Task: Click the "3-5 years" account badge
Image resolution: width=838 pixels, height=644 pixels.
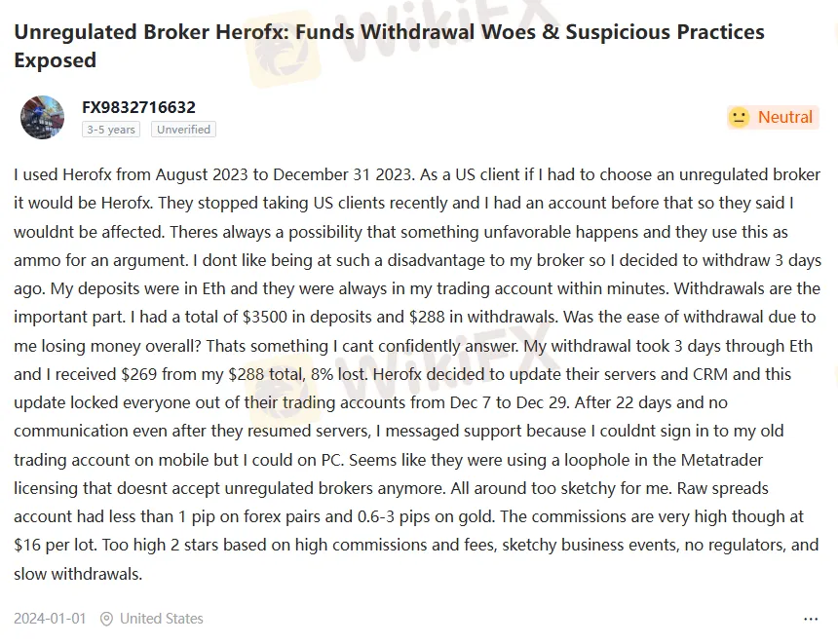Action: (110, 130)
